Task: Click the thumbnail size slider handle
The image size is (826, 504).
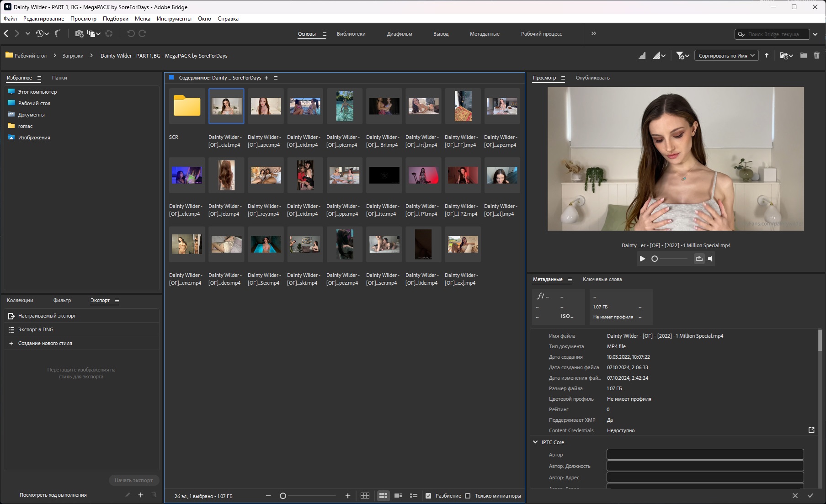Action: [283, 496]
